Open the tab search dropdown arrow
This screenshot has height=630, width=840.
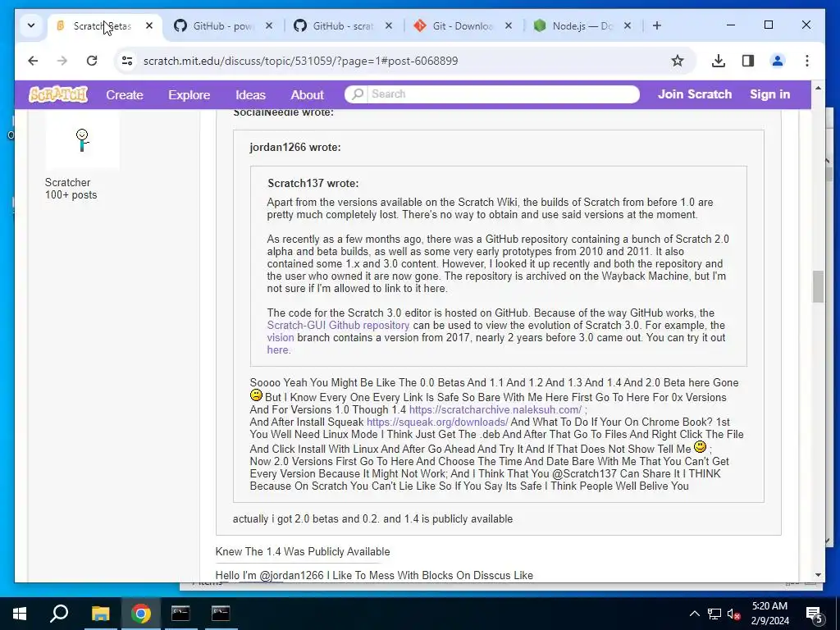(31, 25)
